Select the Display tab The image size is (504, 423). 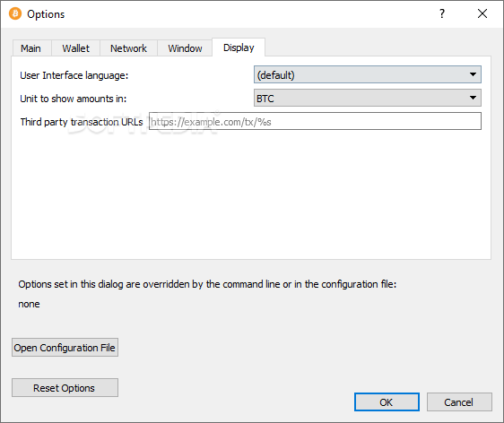[239, 47]
